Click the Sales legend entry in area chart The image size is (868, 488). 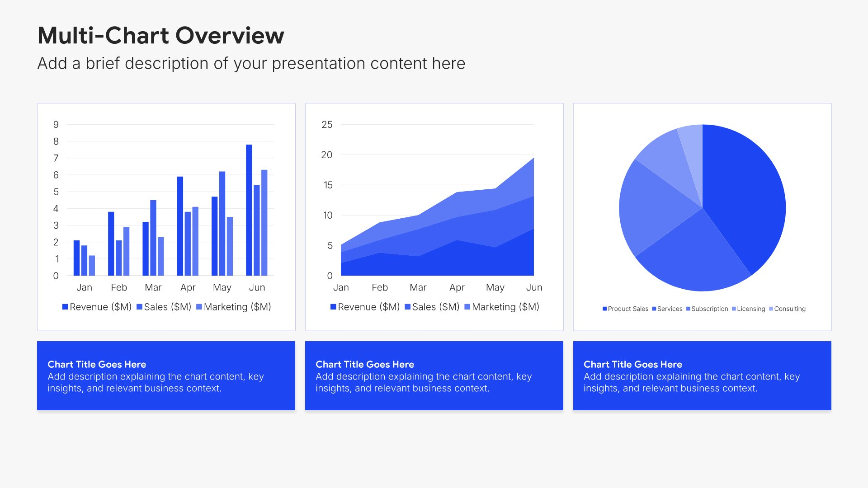(x=432, y=307)
